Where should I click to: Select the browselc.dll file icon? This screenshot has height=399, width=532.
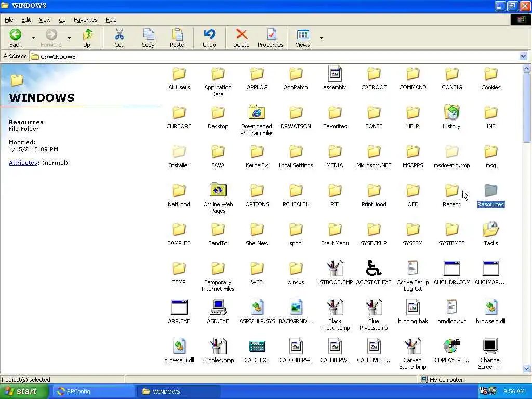pos(490,307)
